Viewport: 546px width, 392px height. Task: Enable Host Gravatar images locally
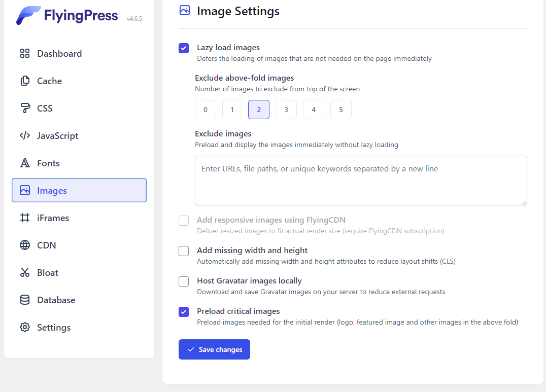pos(183,281)
